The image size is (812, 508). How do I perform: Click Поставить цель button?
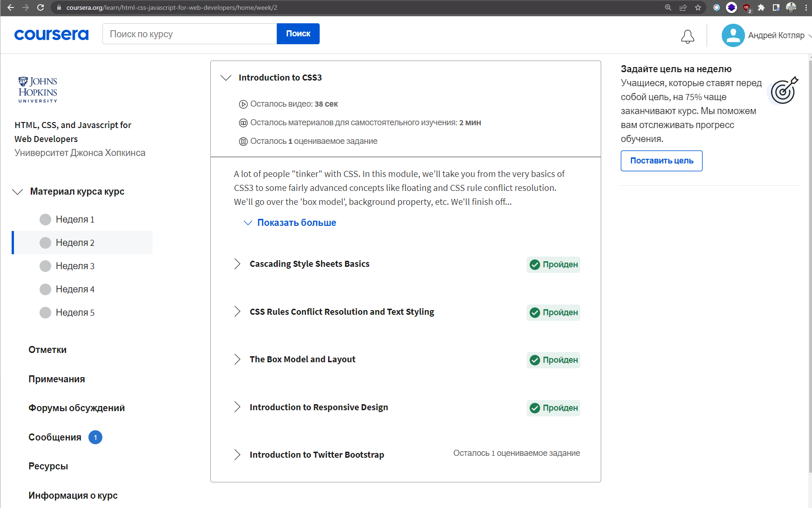coord(662,161)
